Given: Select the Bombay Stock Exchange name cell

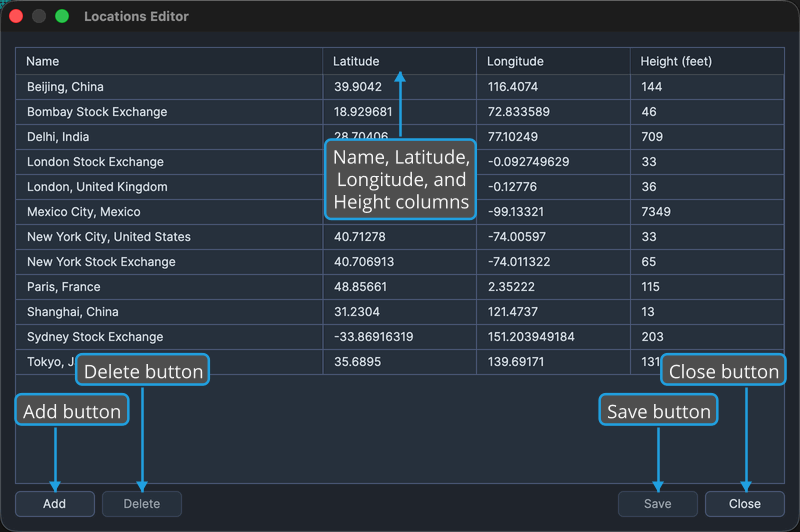Looking at the screenshot, I should (169, 112).
